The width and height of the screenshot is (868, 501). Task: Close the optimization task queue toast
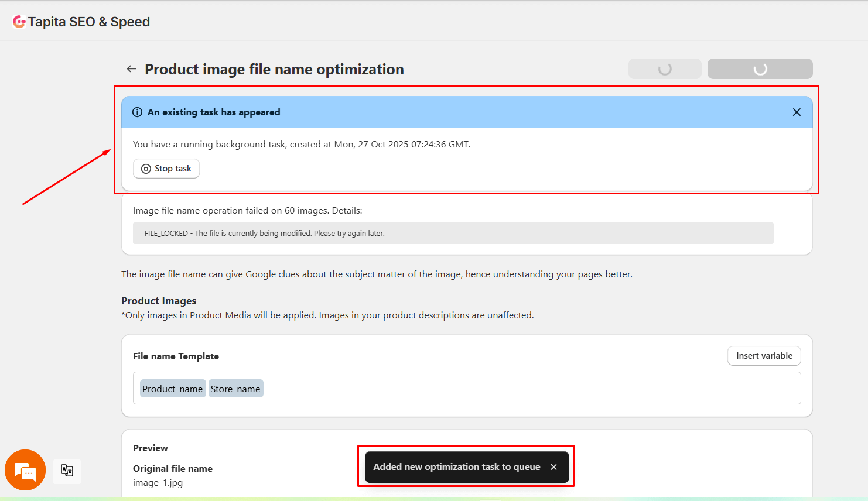(x=553, y=466)
